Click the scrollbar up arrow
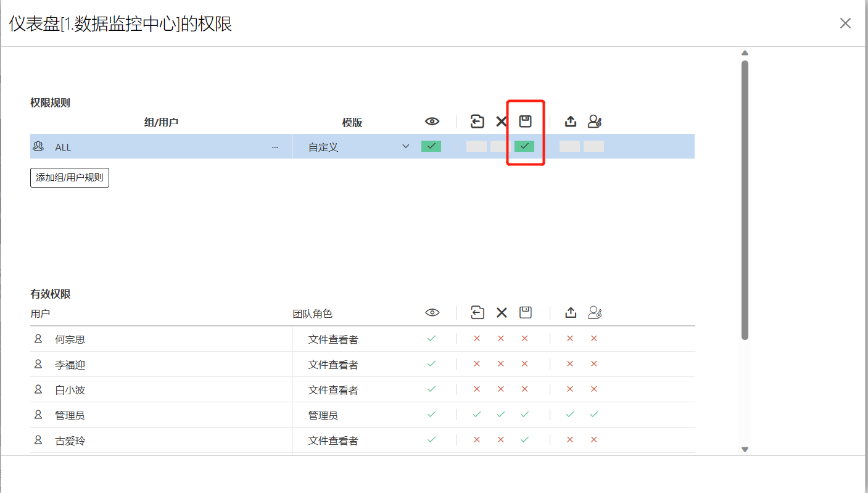The height and width of the screenshot is (493, 868). point(745,53)
